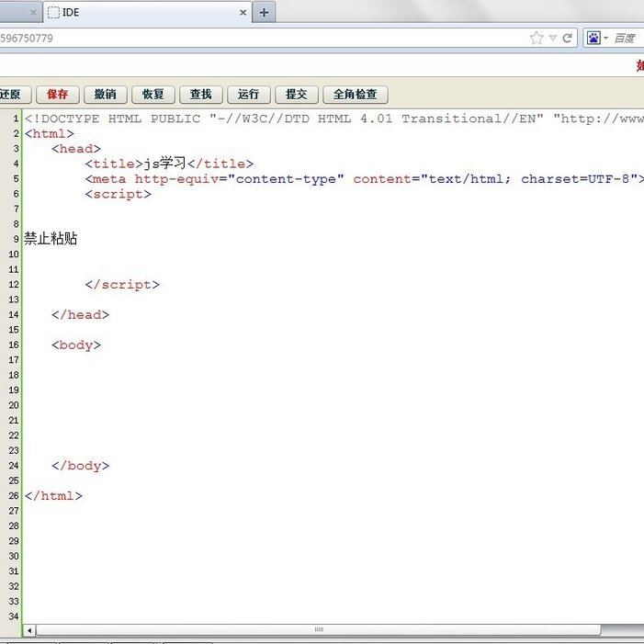Click the IDE tab page icon

tap(53, 13)
